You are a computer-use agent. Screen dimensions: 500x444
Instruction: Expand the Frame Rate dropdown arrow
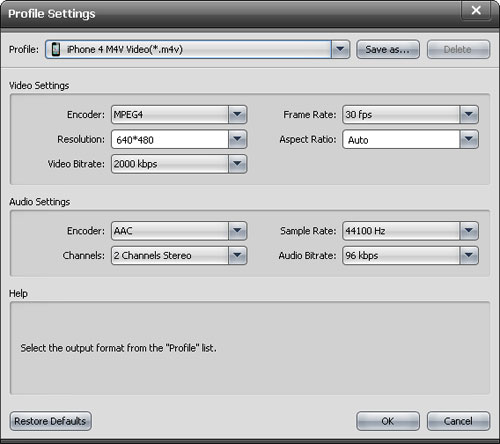coord(469,115)
